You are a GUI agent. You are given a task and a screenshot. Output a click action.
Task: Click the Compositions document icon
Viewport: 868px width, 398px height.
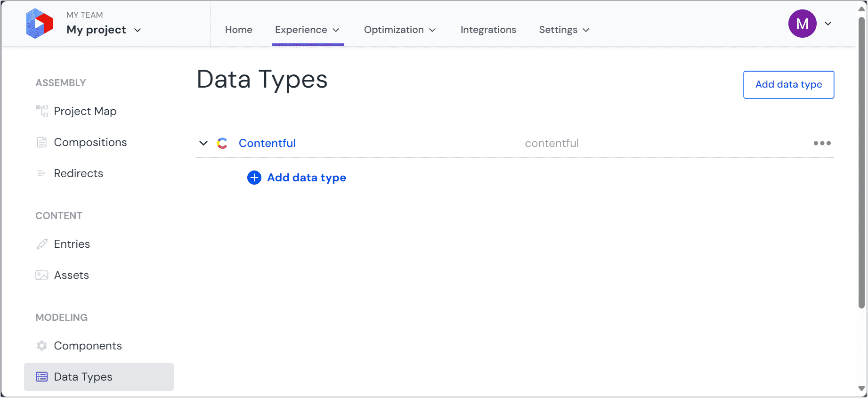pyautogui.click(x=42, y=142)
